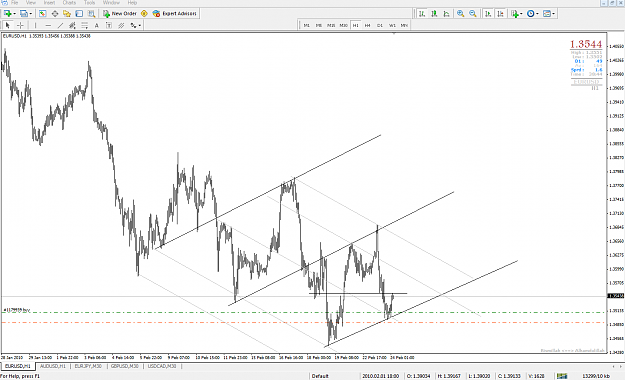Open the Tools menu
This screenshot has width=625, height=380.
click(89, 3)
